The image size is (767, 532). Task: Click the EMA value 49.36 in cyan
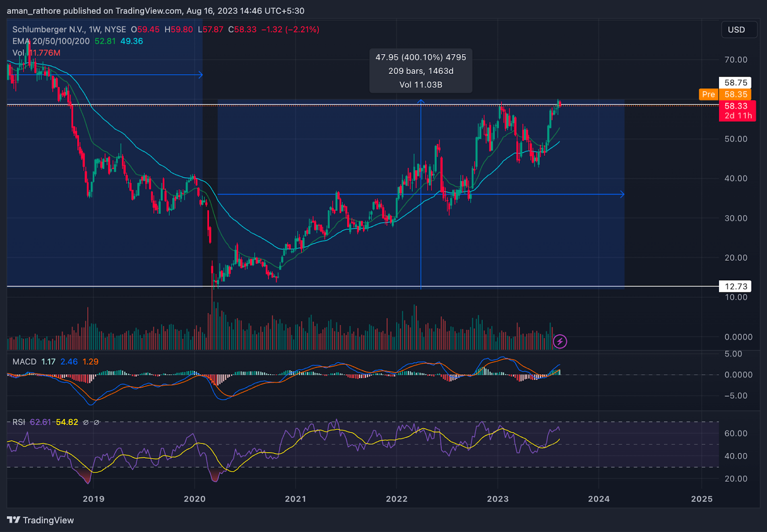pyautogui.click(x=132, y=41)
